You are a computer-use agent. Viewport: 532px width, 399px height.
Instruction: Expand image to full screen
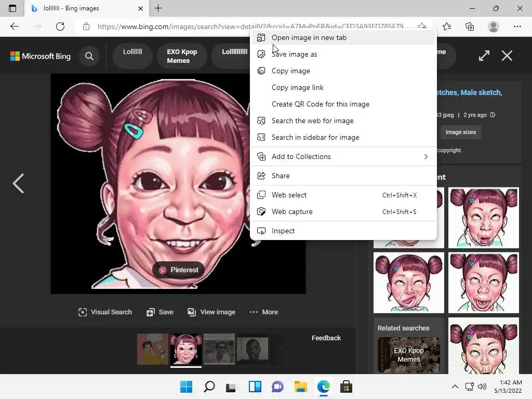484,56
